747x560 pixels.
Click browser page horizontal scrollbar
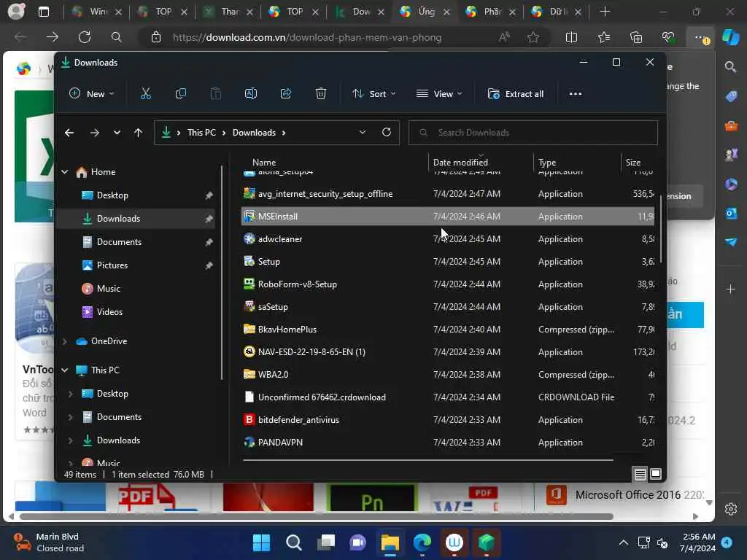click(317, 517)
